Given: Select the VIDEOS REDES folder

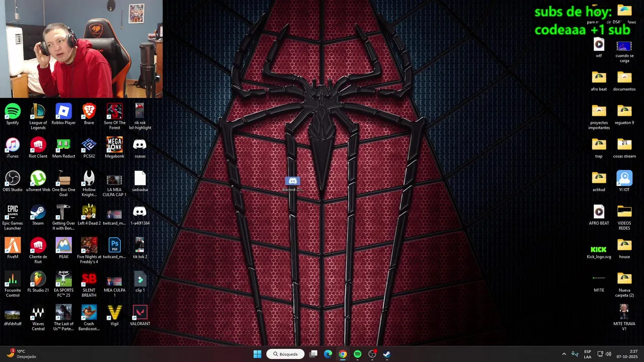Looking at the screenshot, I should point(624,217).
